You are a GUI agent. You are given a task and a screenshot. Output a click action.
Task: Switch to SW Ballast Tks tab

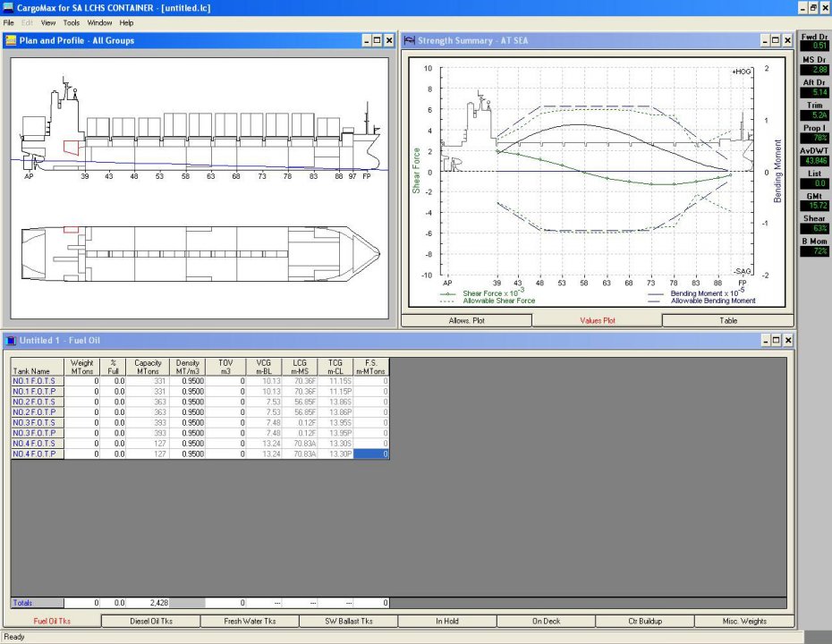(x=349, y=621)
